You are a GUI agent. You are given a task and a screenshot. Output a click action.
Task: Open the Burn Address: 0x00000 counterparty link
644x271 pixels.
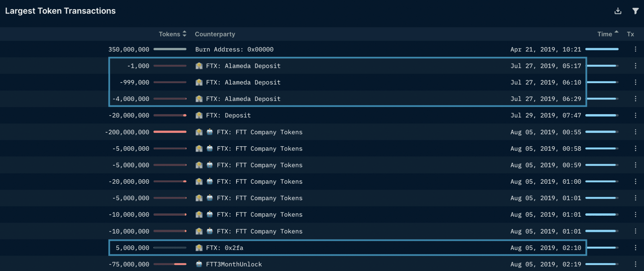tap(234, 49)
